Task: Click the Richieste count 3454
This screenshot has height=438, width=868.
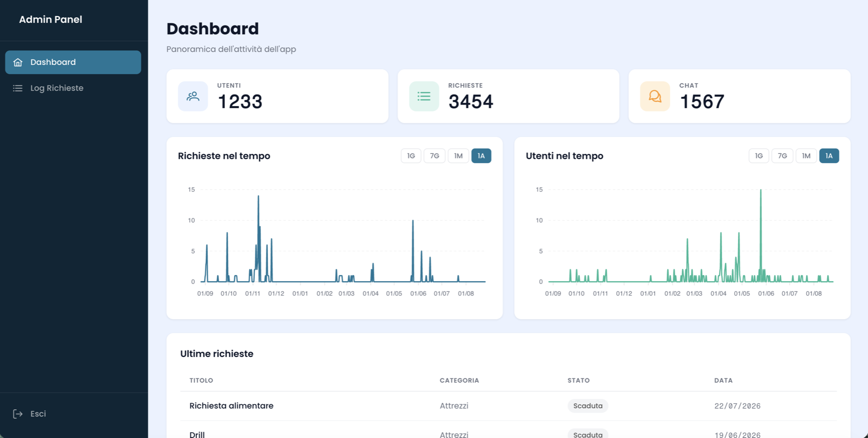Action: tap(471, 102)
